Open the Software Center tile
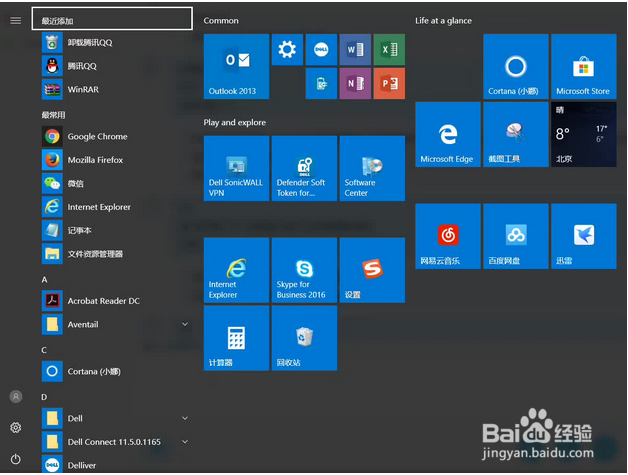 [372, 168]
